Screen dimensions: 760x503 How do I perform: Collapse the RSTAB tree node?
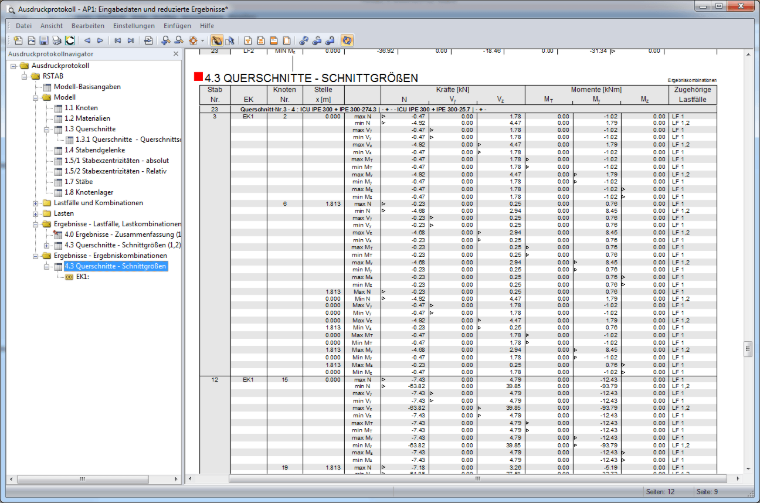(24, 77)
